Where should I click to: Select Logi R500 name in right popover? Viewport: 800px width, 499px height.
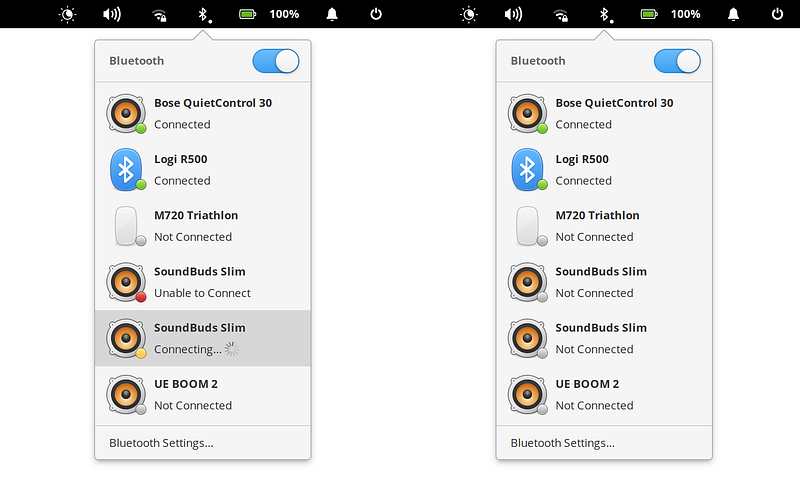582,159
